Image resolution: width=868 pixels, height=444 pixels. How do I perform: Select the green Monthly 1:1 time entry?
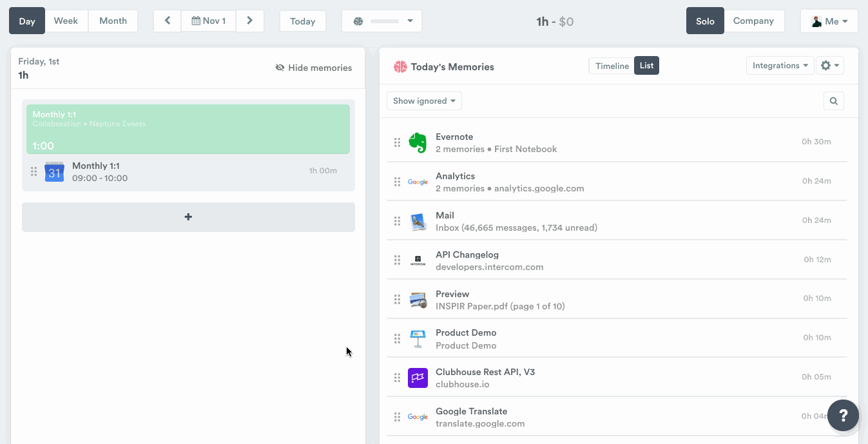point(188,129)
